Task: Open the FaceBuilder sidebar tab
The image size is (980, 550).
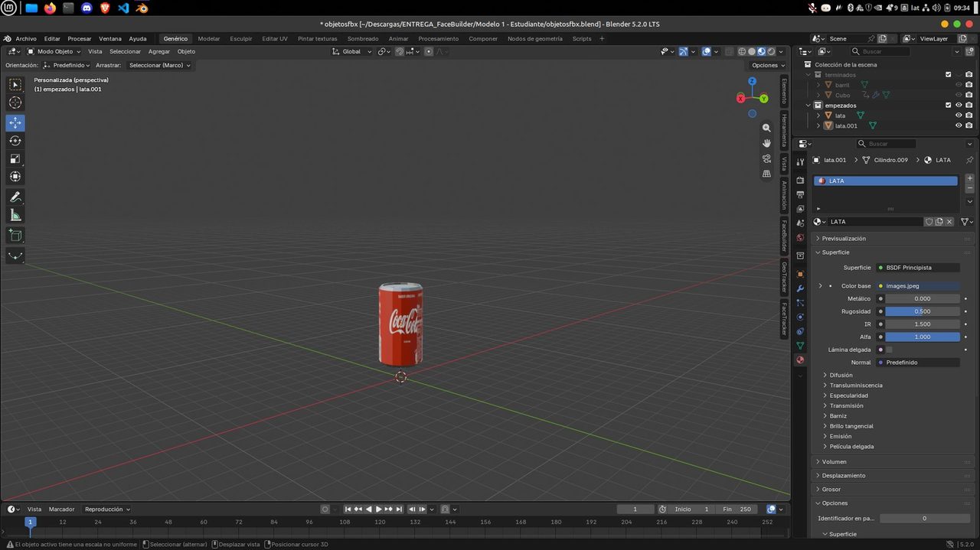Action: pos(784,236)
